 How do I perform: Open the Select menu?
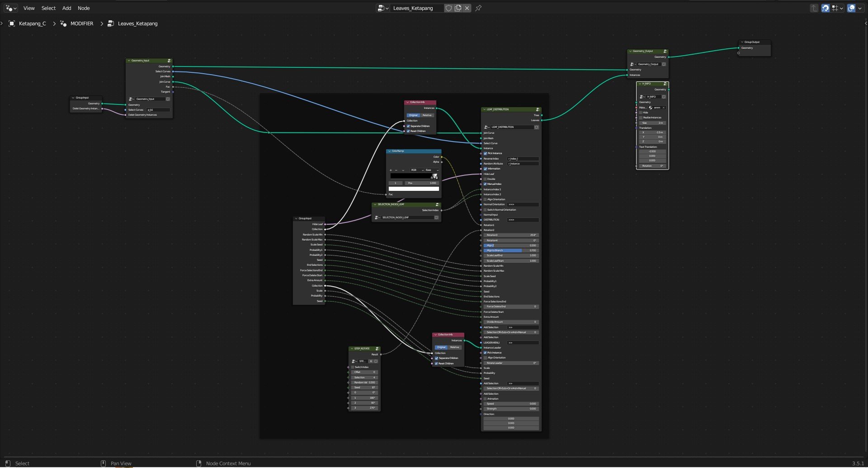(x=48, y=8)
